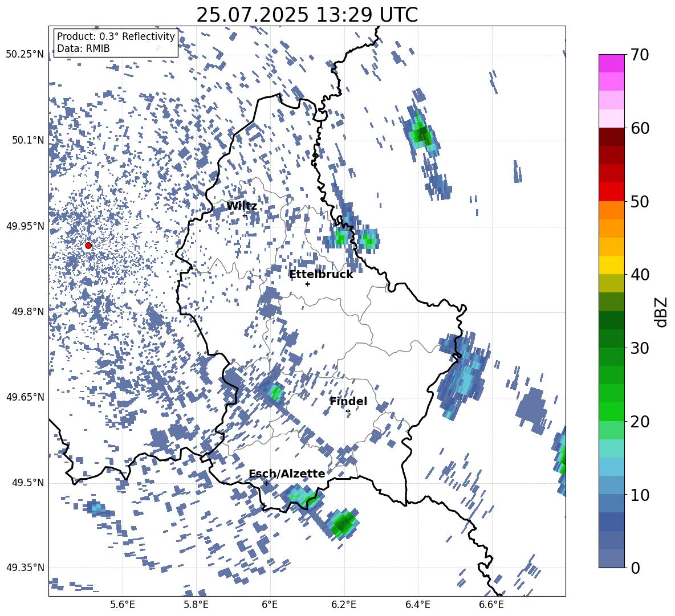The image size is (675, 616).
Task: Click the Esch/Alzette location cross marker
Action: click(x=266, y=483)
